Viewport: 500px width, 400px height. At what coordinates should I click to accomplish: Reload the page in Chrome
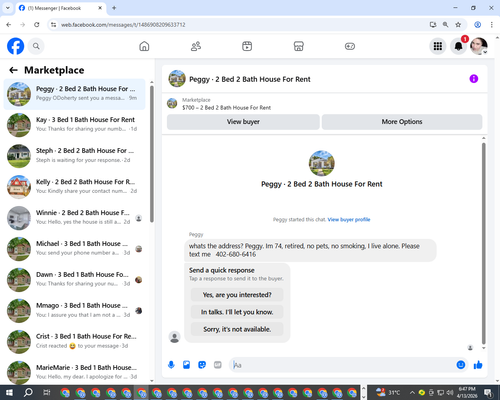[x=37, y=25]
